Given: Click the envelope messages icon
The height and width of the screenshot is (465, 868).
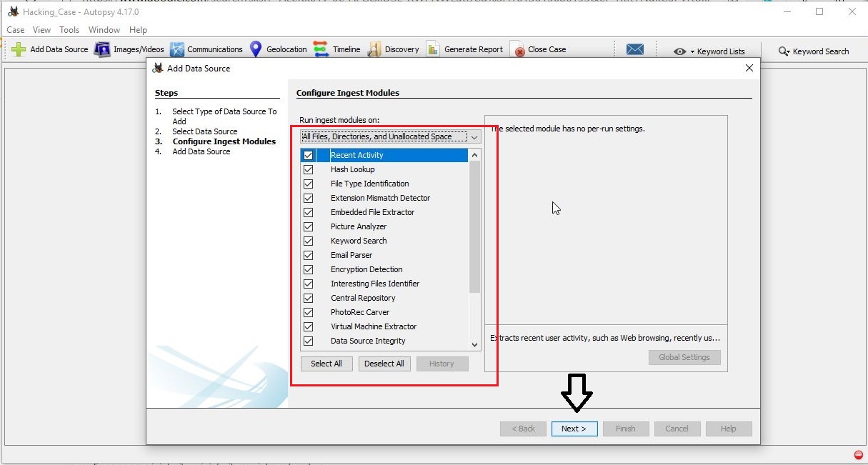Looking at the screenshot, I should 635,49.
